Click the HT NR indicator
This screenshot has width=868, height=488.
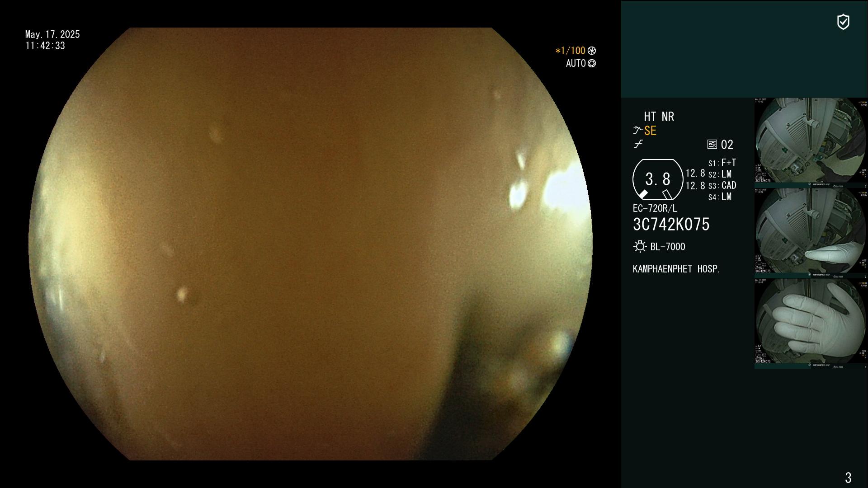pyautogui.click(x=659, y=117)
